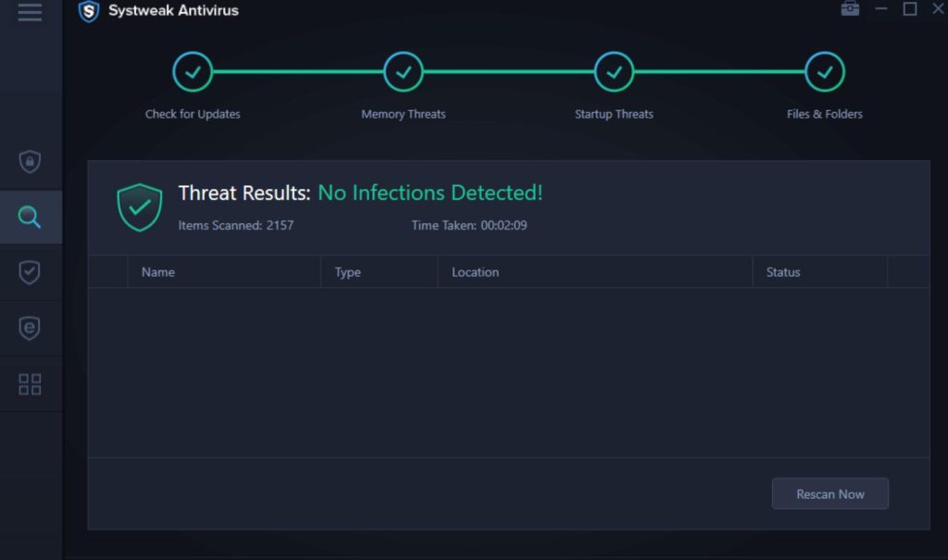Click the Systweak Antivirus shield logo
Viewport: 948px width, 560px height.
click(89, 11)
